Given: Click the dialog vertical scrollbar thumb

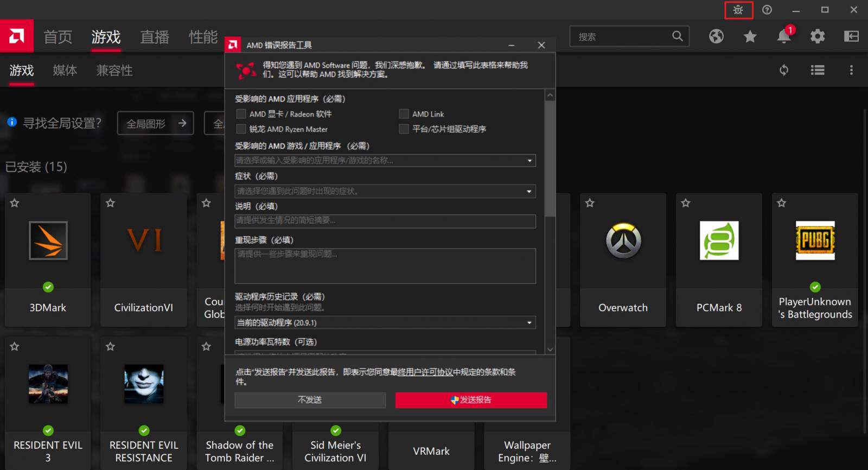Looking at the screenshot, I should click(x=550, y=158).
